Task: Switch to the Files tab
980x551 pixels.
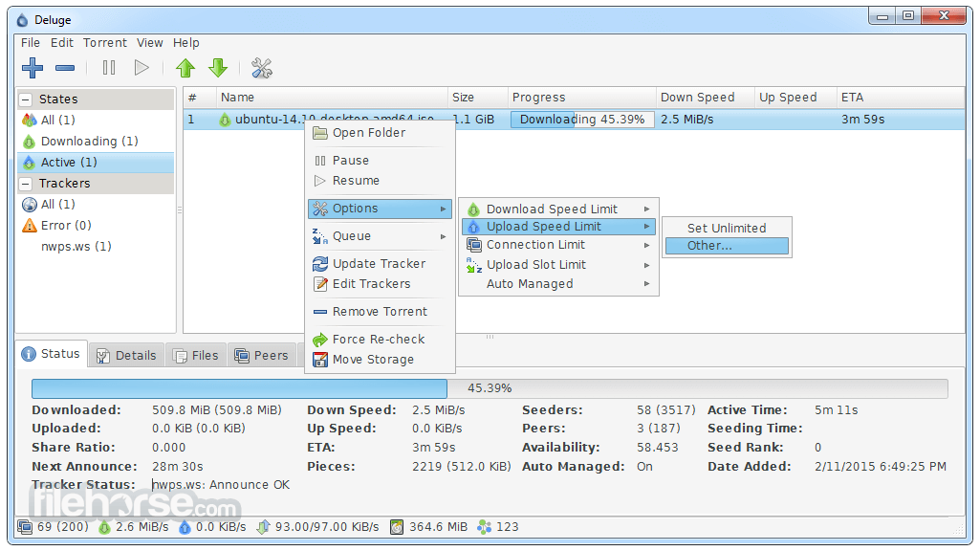Action: (196, 355)
